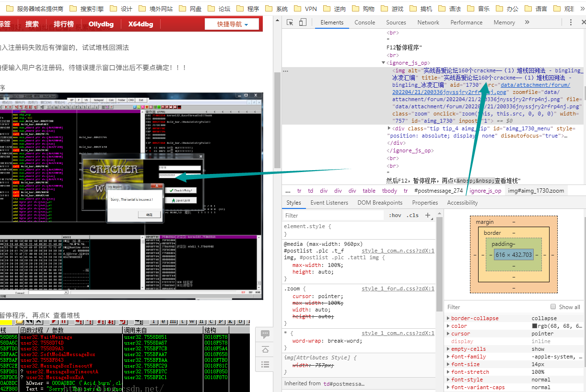Expand the empty-cells computed property

(x=448, y=349)
